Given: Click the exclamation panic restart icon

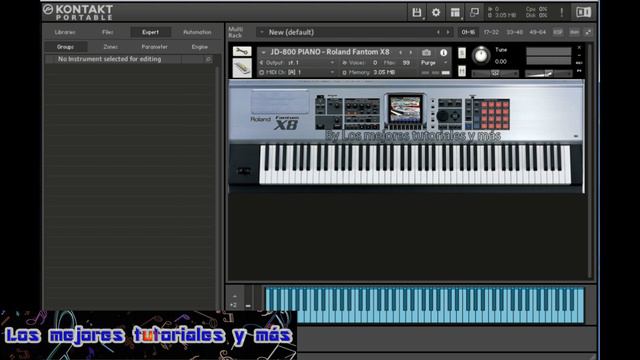Looking at the screenshot, I should [562, 13].
